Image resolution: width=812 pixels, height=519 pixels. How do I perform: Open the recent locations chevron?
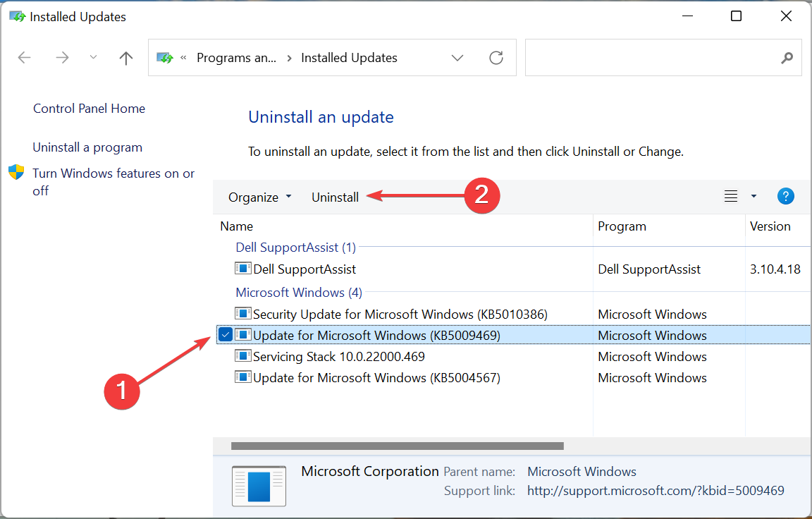point(93,57)
